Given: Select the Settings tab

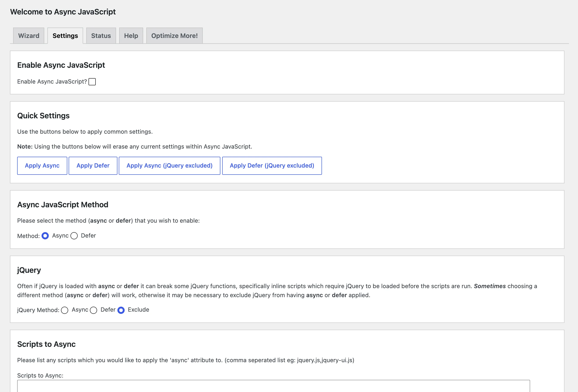Looking at the screenshot, I should [65, 36].
